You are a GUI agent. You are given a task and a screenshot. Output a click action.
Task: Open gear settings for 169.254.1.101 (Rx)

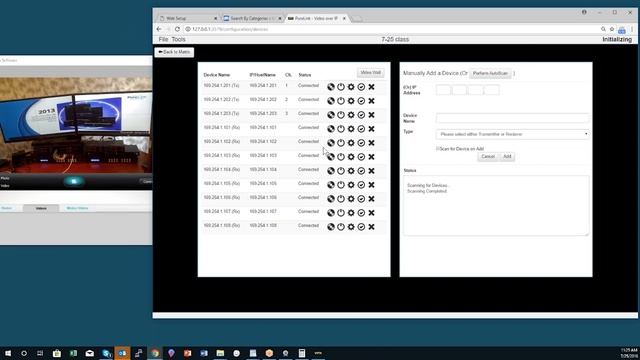pyautogui.click(x=351, y=129)
